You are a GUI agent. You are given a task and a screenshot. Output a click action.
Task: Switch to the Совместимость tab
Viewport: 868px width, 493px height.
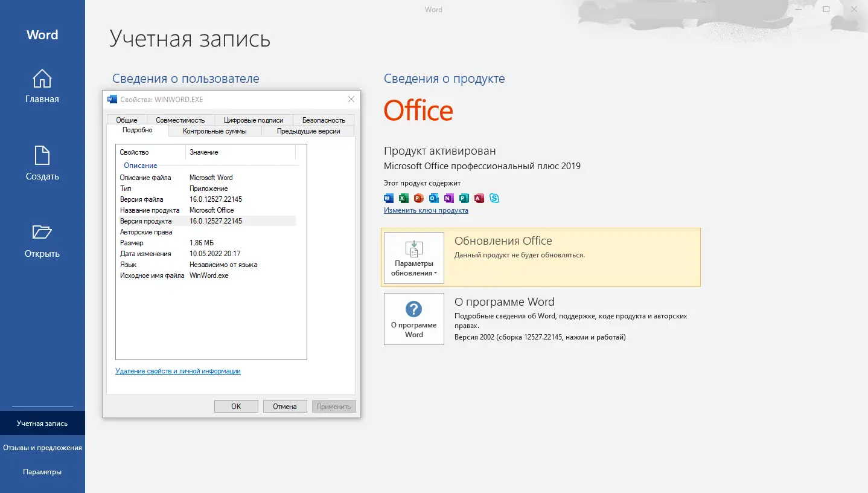coord(179,120)
